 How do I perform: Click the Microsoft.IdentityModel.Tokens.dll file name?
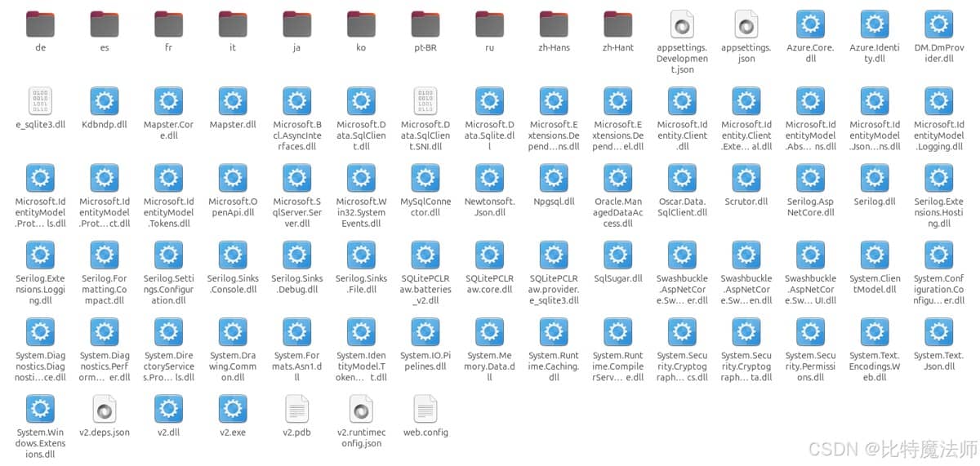coord(168,212)
